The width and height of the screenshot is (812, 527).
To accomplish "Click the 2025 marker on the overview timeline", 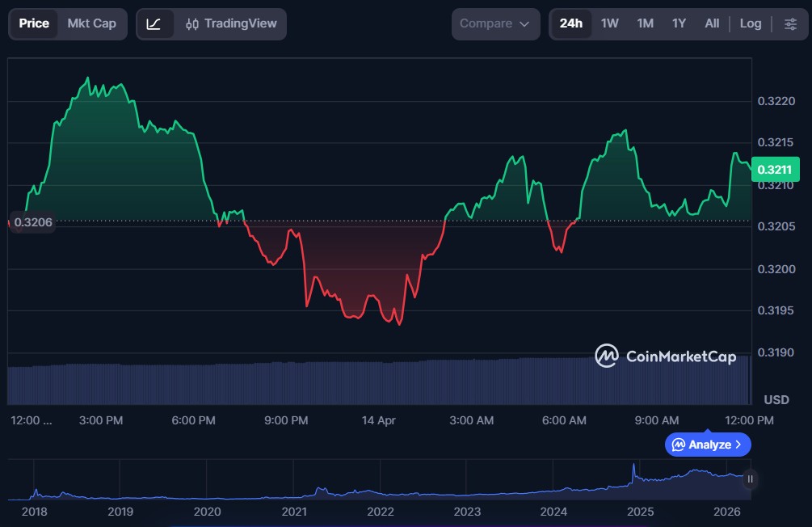I will (640, 511).
